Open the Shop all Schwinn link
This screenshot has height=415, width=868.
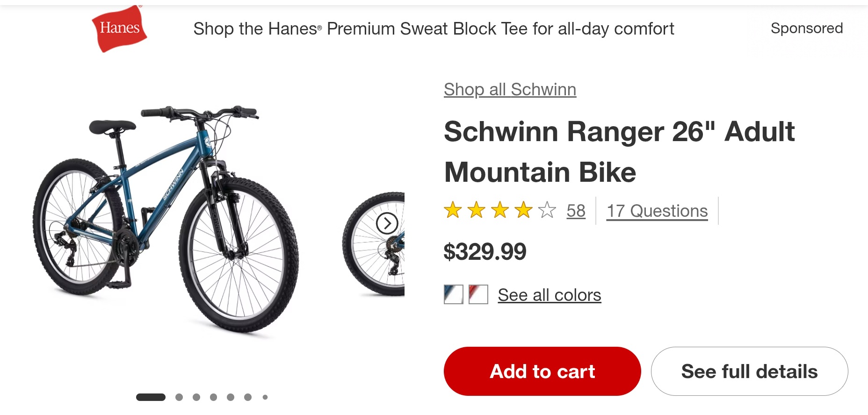[x=510, y=89]
